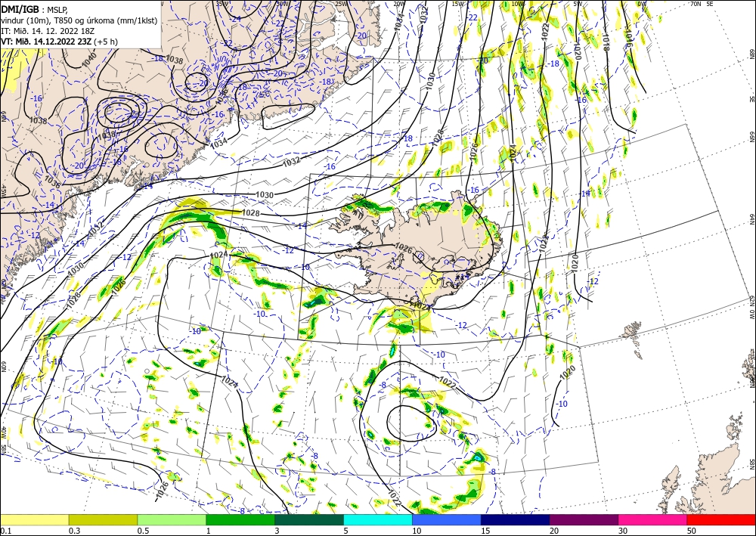Select the 3–5 dark green legend swatch

point(309,519)
